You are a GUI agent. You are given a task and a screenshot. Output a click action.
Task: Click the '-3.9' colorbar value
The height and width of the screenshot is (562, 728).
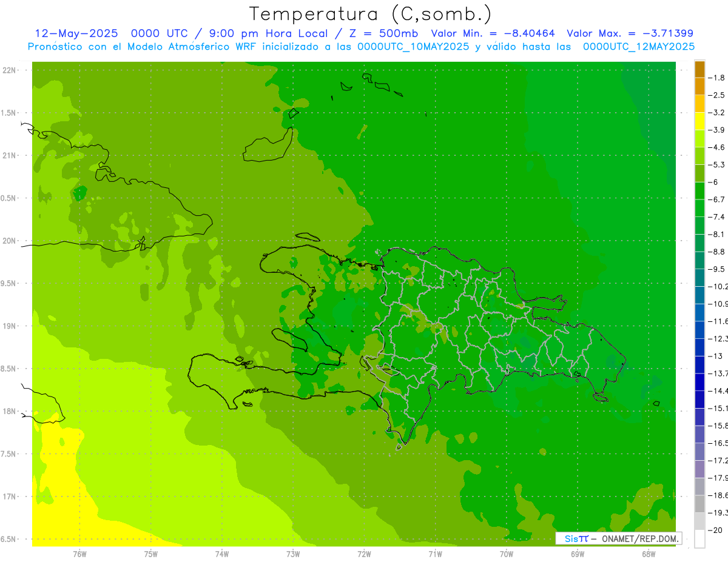(x=717, y=130)
